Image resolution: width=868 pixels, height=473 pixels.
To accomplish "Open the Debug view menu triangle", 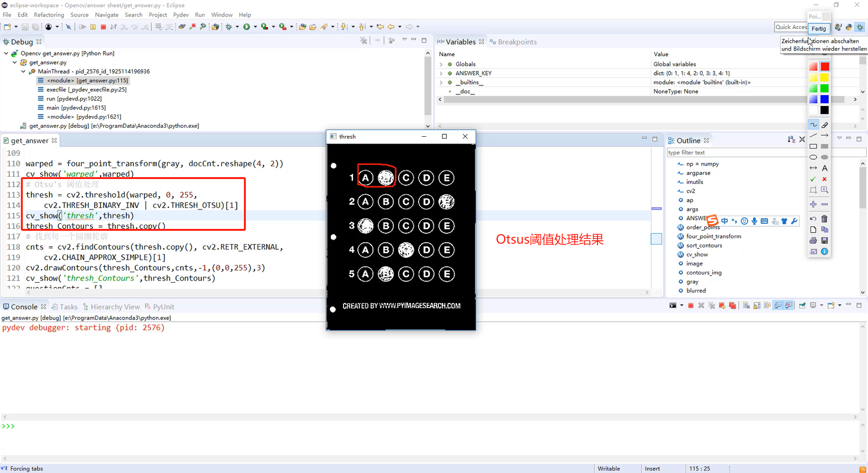I will pos(404,39).
